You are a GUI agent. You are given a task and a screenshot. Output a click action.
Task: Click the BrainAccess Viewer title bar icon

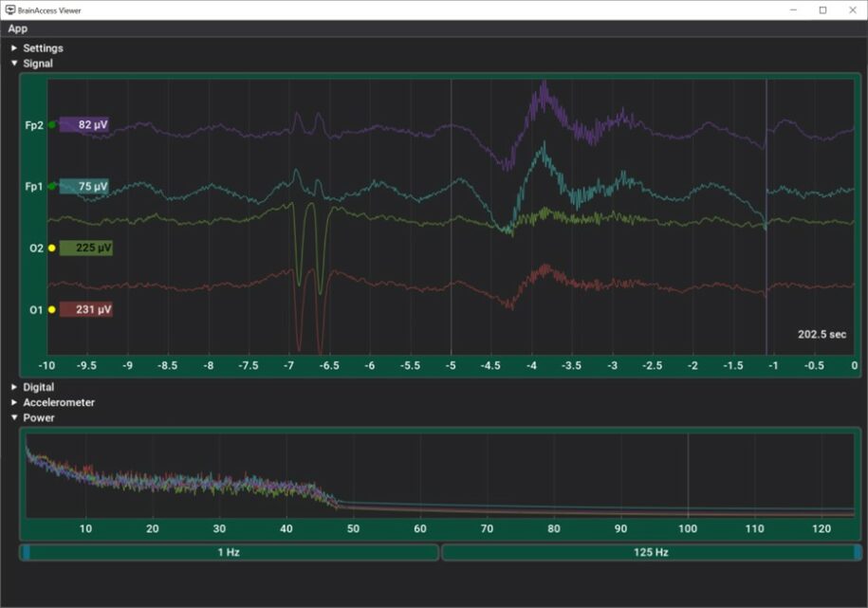pyautogui.click(x=10, y=9)
